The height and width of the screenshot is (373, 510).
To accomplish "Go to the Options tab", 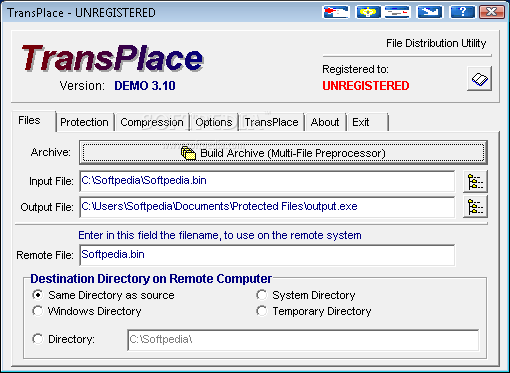I will point(214,122).
